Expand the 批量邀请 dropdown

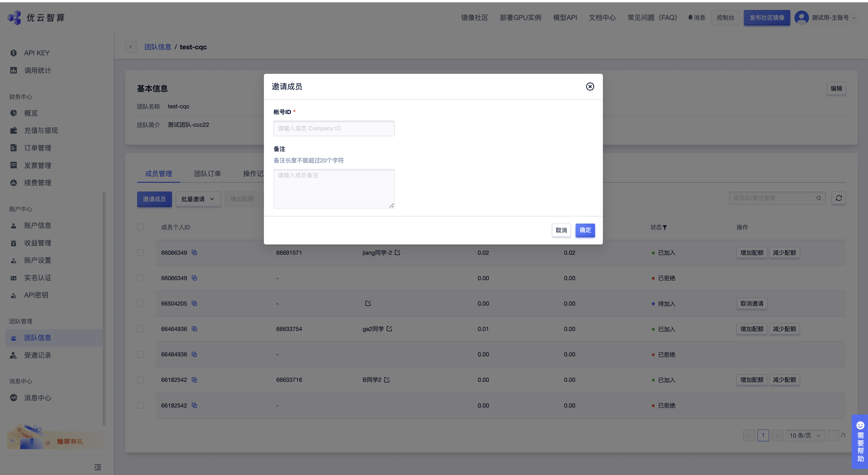(198, 199)
